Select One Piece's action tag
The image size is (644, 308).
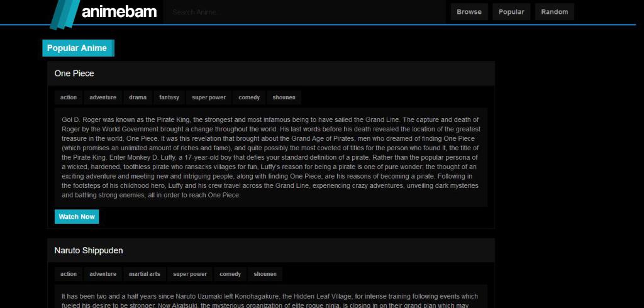(69, 97)
